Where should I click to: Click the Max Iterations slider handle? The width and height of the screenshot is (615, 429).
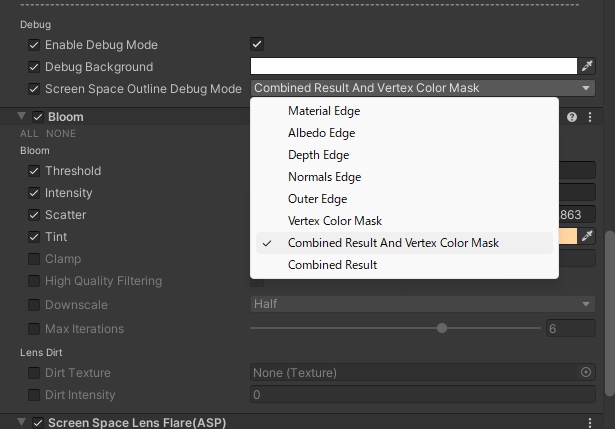[x=442, y=328]
